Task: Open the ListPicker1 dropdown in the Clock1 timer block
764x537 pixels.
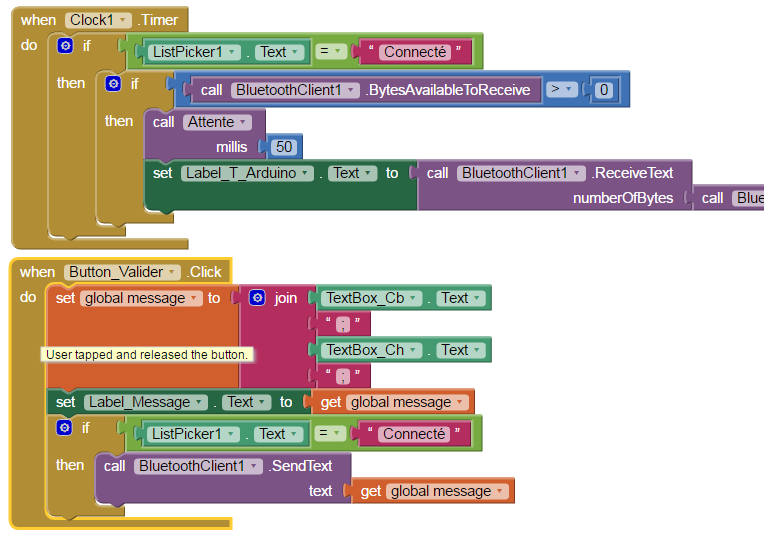Action: click(194, 52)
